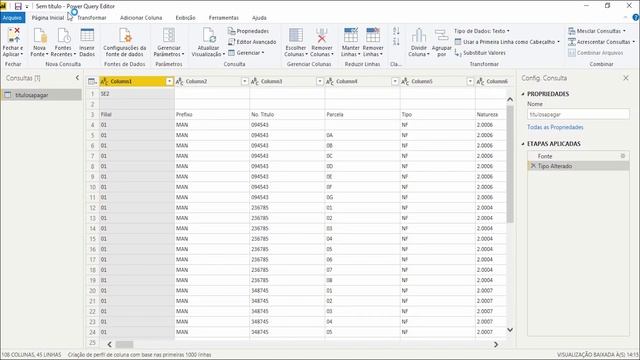The height and width of the screenshot is (360, 640).
Task: Open Column5 filter dropdown
Action: click(x=470, y=81)
